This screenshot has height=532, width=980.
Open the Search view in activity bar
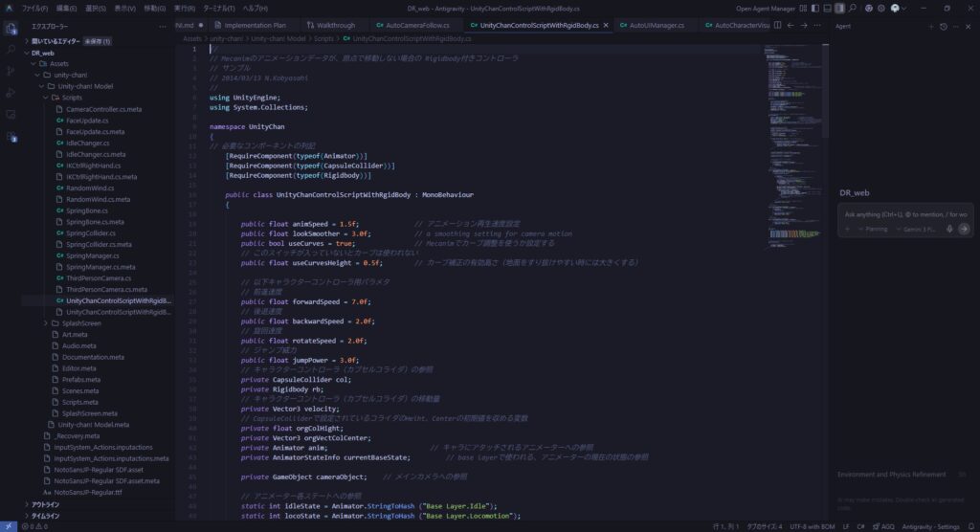pos(11,50)
